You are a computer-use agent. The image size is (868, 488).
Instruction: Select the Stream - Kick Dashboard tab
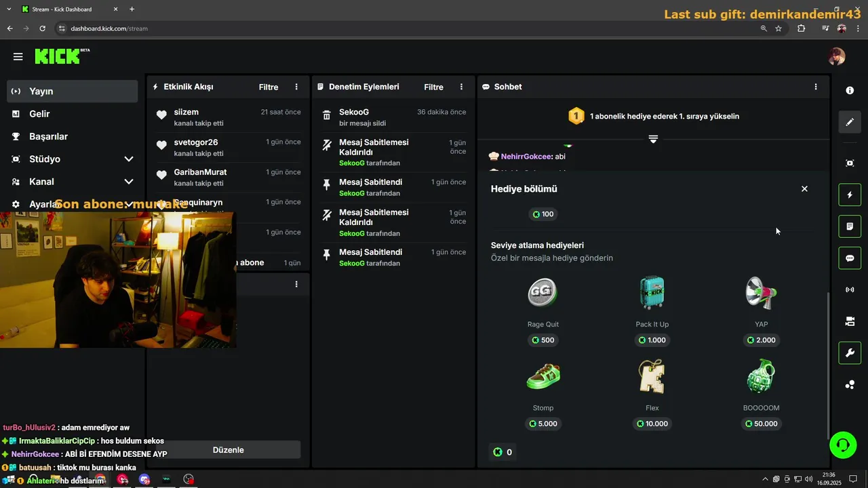(68, 9)
